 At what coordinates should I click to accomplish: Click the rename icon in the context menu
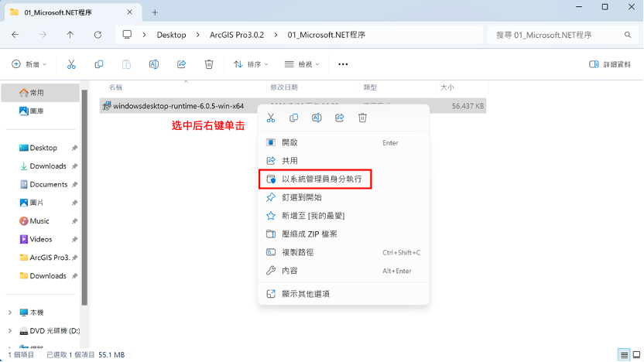click(x=317, y=118)
